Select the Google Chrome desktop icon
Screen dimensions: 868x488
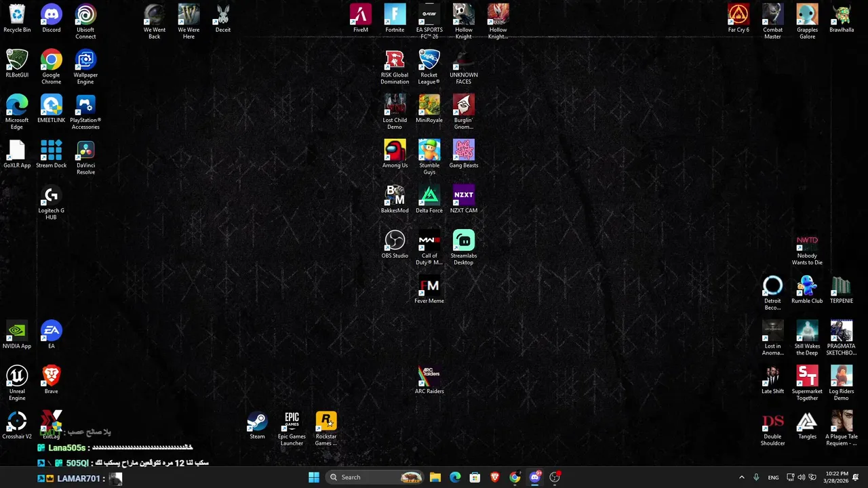click(x=52, y=67)
